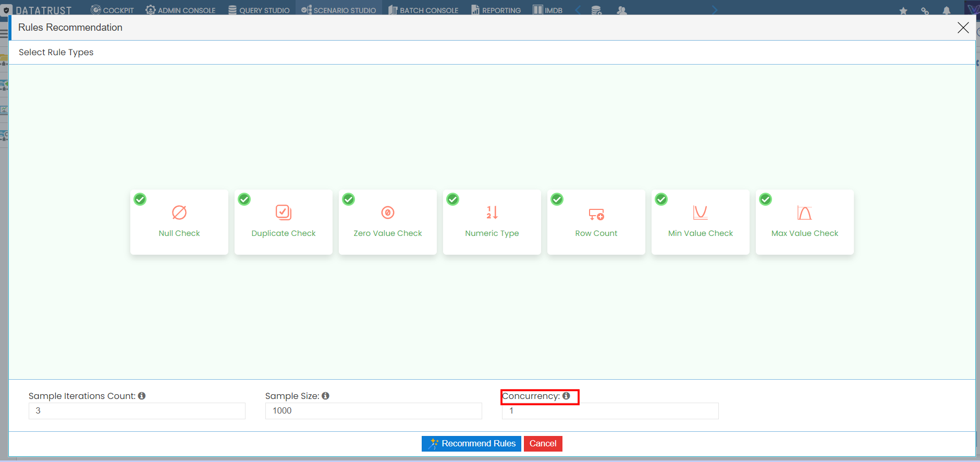980x462 pixels.
Task: Focus the Concurrency input field
Action: 610,411
